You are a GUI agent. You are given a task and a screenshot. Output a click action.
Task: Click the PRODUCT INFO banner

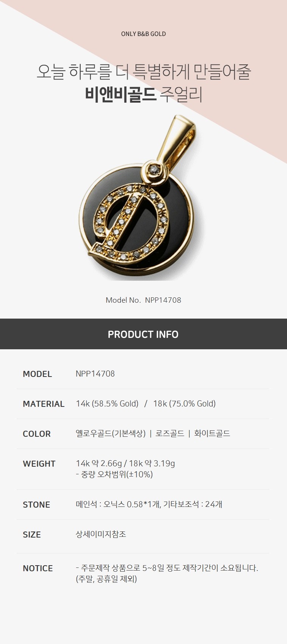[x=143, y=334]
